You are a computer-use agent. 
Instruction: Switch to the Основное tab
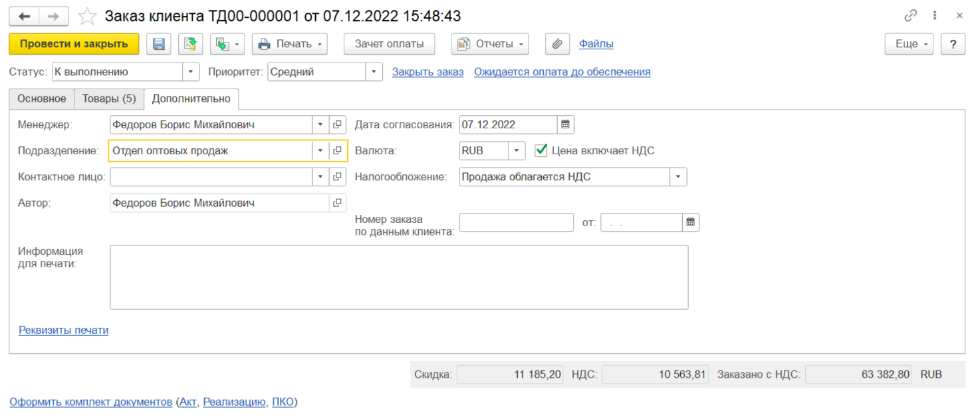coord(42,98)
